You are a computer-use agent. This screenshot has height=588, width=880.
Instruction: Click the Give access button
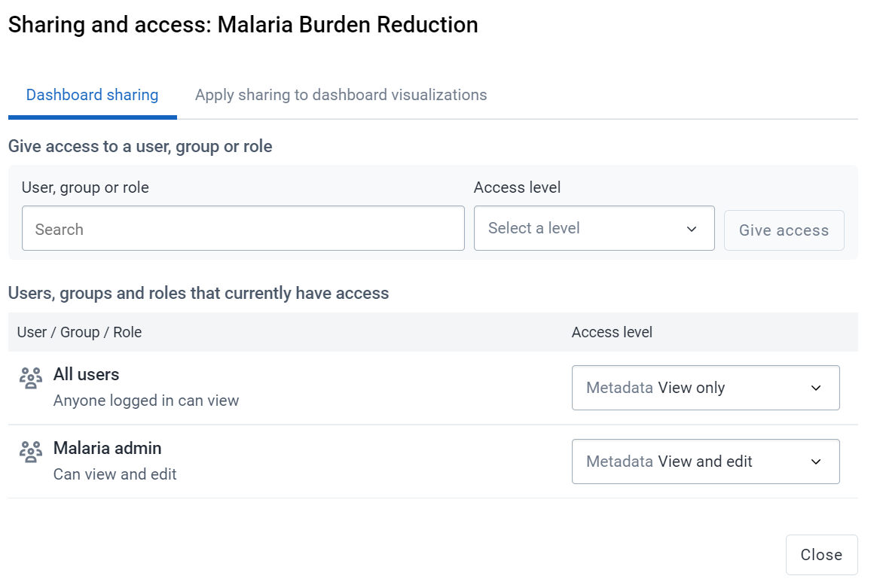pyautogui.click(x=784, y=230)
